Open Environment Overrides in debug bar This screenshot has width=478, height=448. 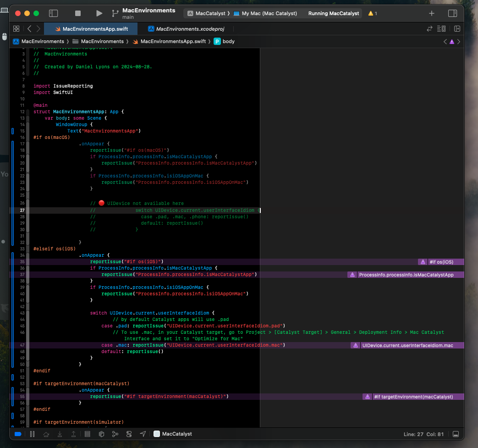129,434
